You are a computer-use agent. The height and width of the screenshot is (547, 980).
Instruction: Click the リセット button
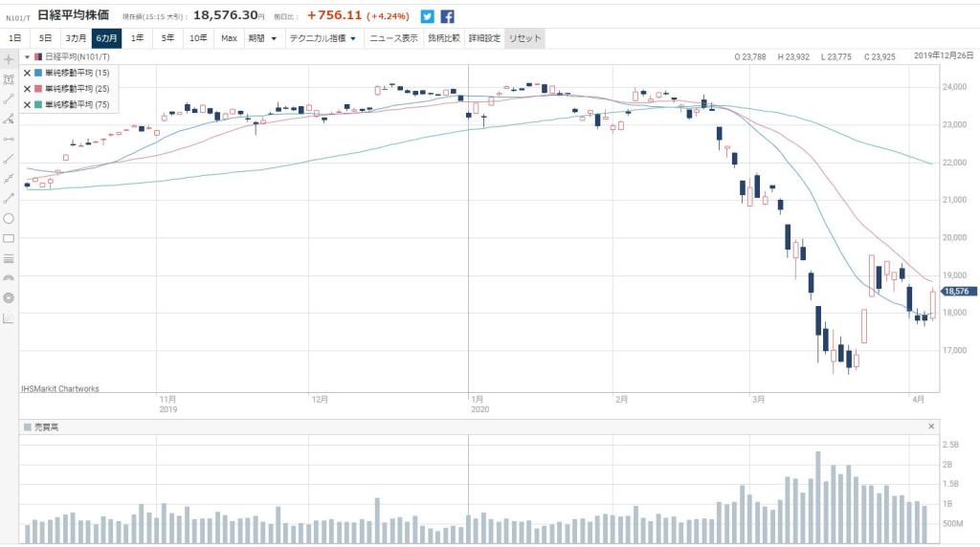[x=524, y=38]
